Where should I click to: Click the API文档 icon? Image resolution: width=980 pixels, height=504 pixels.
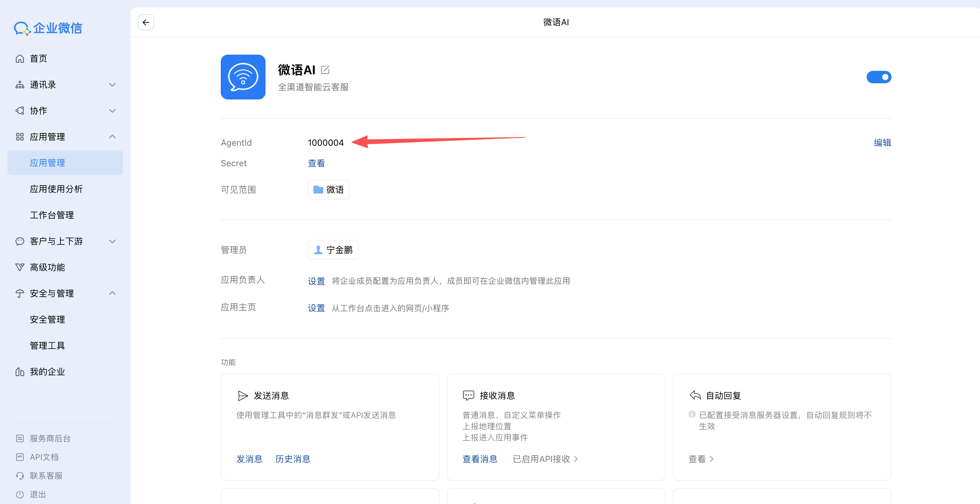click(x=20, y=457)
